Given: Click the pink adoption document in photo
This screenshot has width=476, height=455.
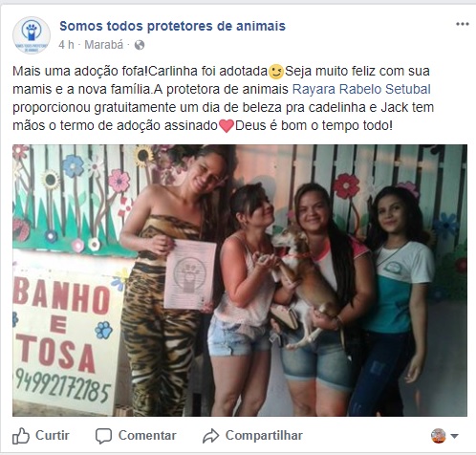Looking at the screenshot, I should [x=190, y=275].
